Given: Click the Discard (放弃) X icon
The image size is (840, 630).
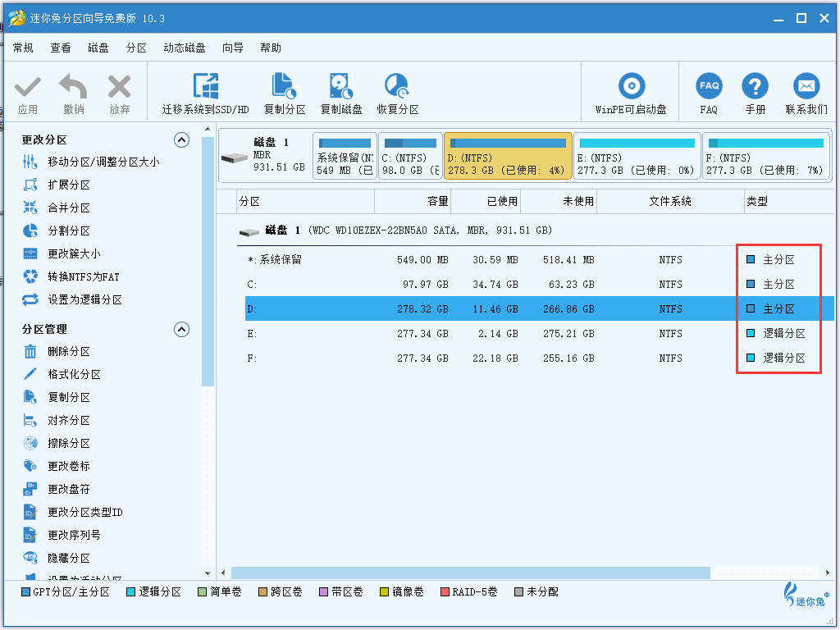Looking at the screenshot, I should point(119,87).
